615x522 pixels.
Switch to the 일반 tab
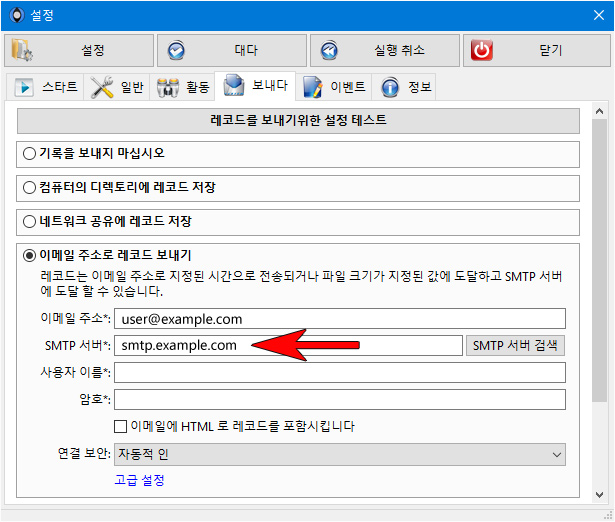pos(116,87)
